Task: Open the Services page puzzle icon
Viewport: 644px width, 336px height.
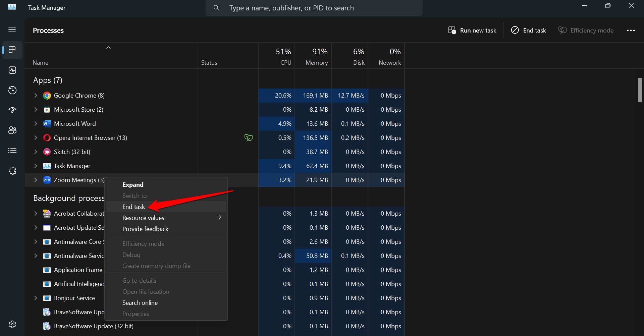Action: pyautogui.click(x=12, y=171)
